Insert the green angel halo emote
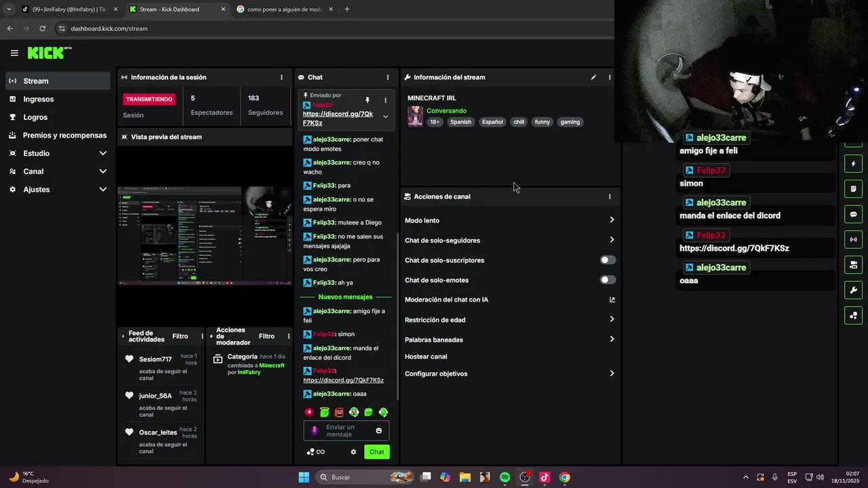 324,412
